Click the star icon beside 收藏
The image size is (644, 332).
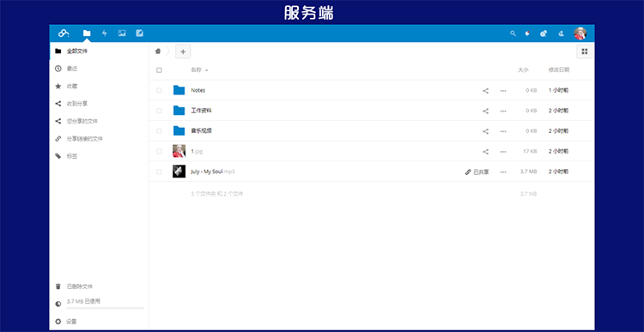click(58, 86)
